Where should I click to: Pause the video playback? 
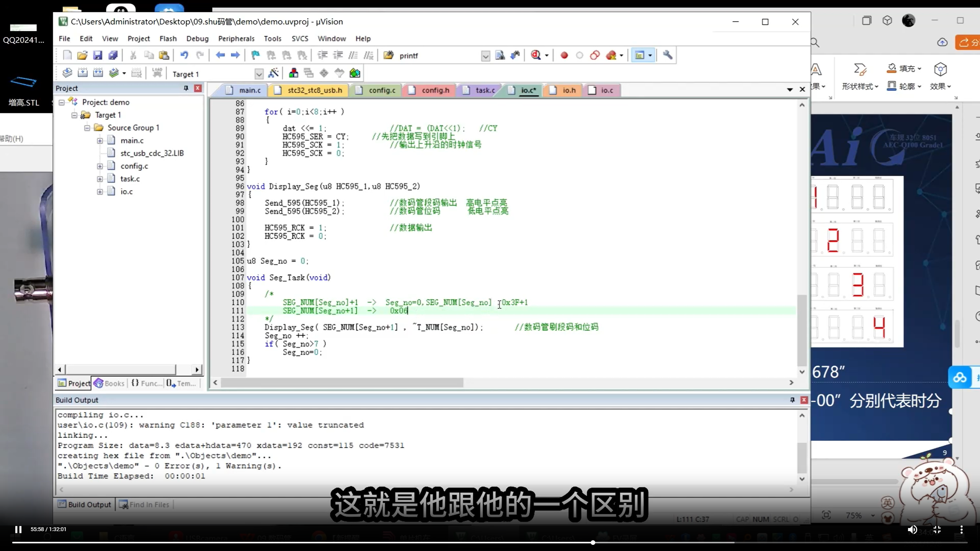pyautogui.click(x=18, y=529)
